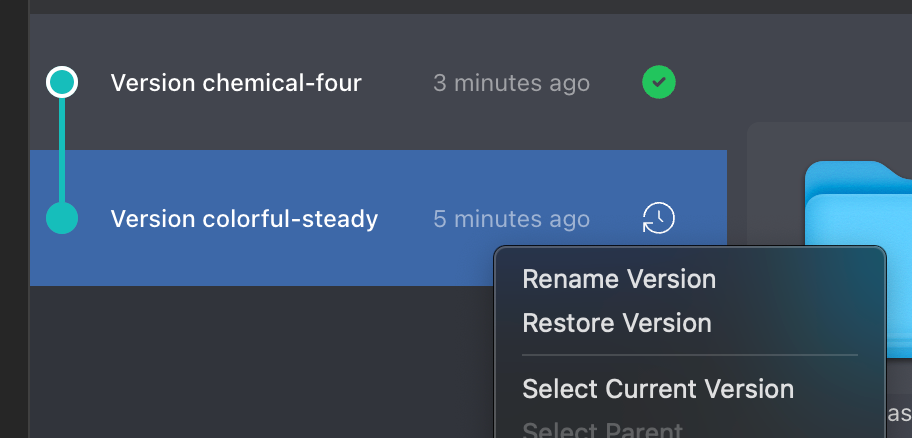Viewport: 912px width, 438px height.
Task: Click the blue folder icon
Action: (858, 261)
